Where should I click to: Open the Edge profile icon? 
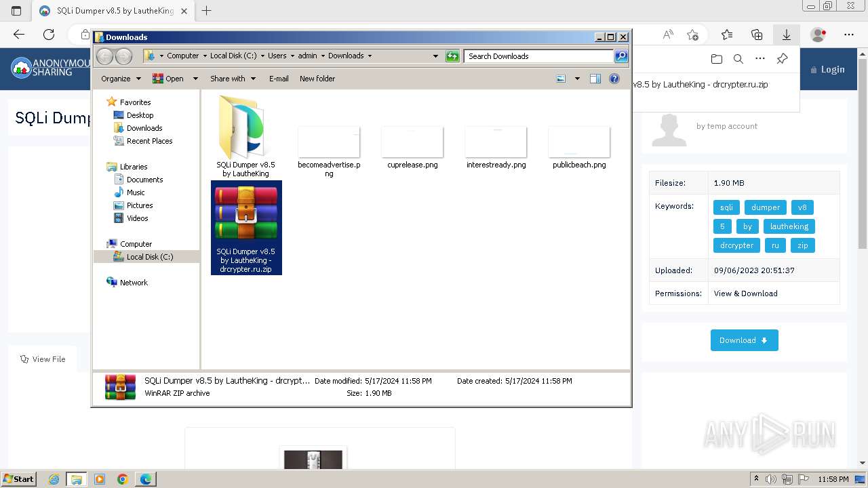point(819,35)
